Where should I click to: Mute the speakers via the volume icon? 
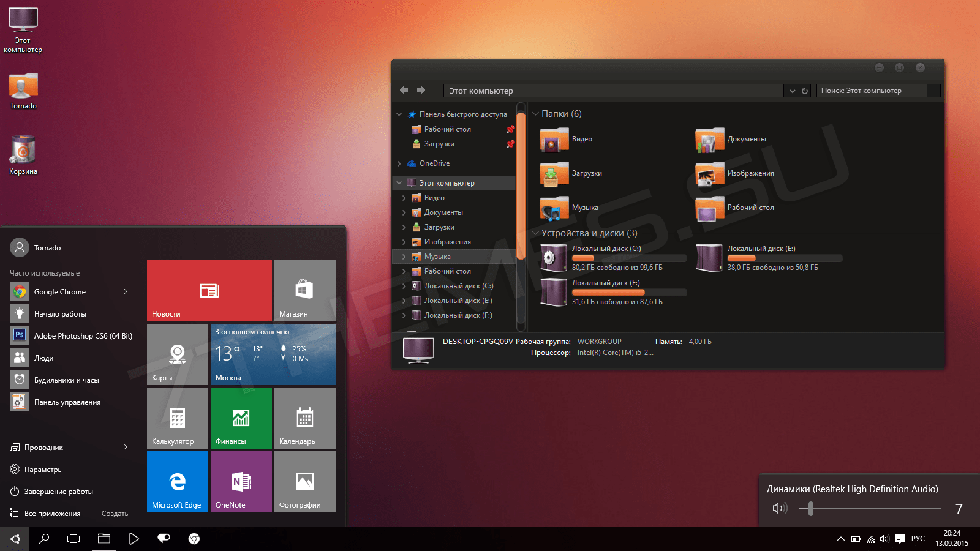[x=779, y=508]
